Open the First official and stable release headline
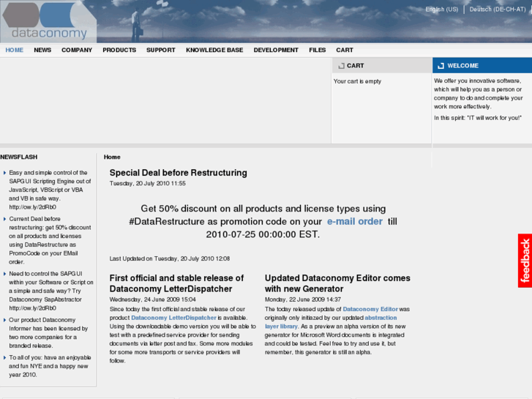532x399 pixels. [176, 283]
